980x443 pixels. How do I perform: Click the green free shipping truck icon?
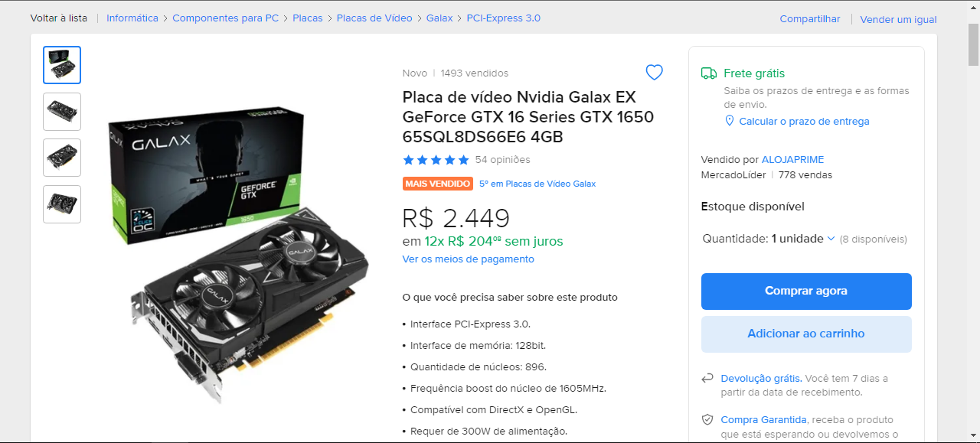[x=708, y=73]
